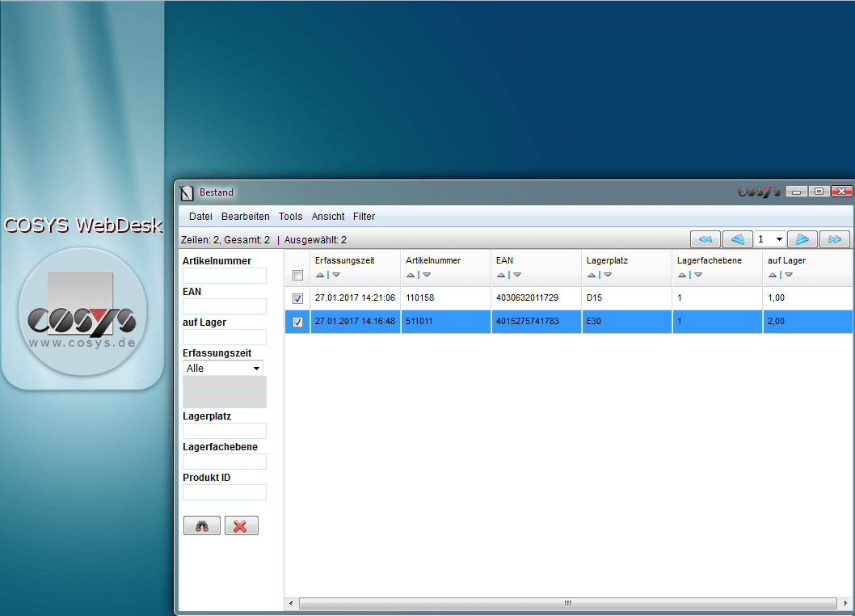Open the Erfassungszeit 'Alle' dropdown
Screen dimensions: 855x616
(223, 369)
